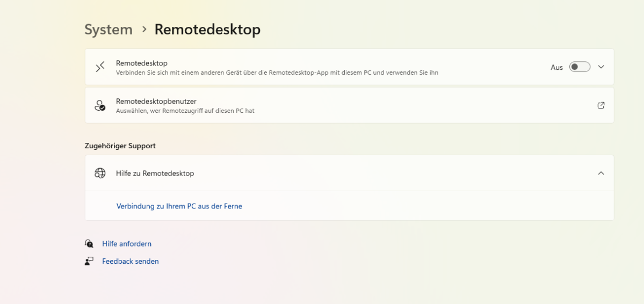This screenshot has width=644, height=304.
Task: Click the Feedback senden person icon
Action: click(x=89, y=262)
